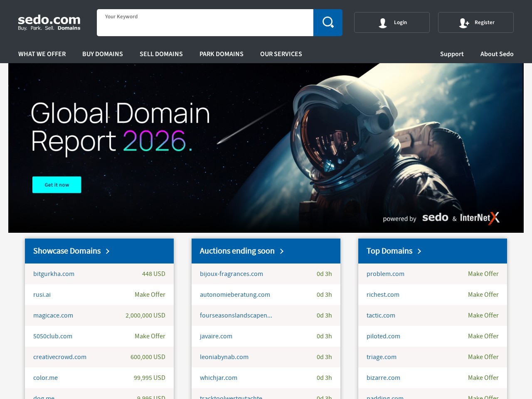Click the arrow next to Auctions ending soon
The height and width of the screenshot is (399, 532).
[282, 251]
